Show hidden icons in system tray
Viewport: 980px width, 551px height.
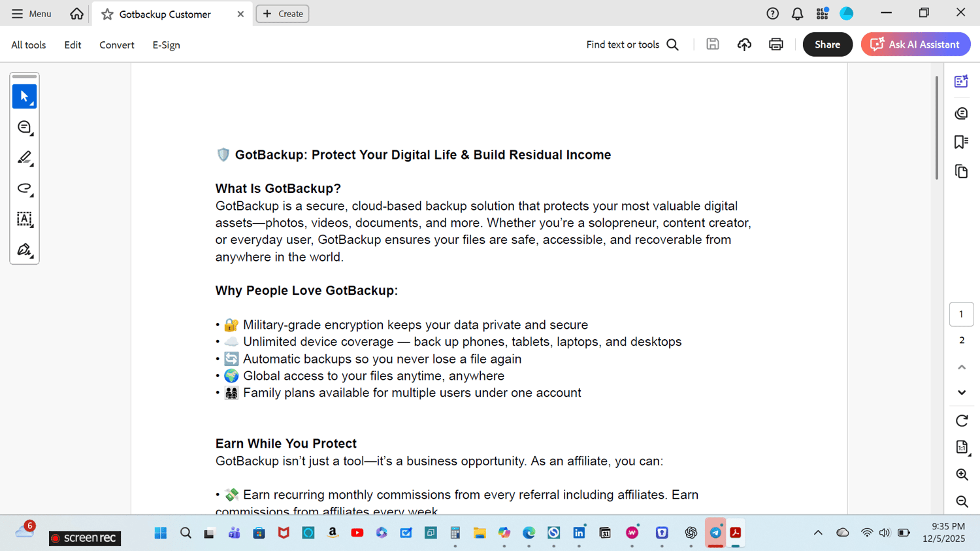(818, 533)
